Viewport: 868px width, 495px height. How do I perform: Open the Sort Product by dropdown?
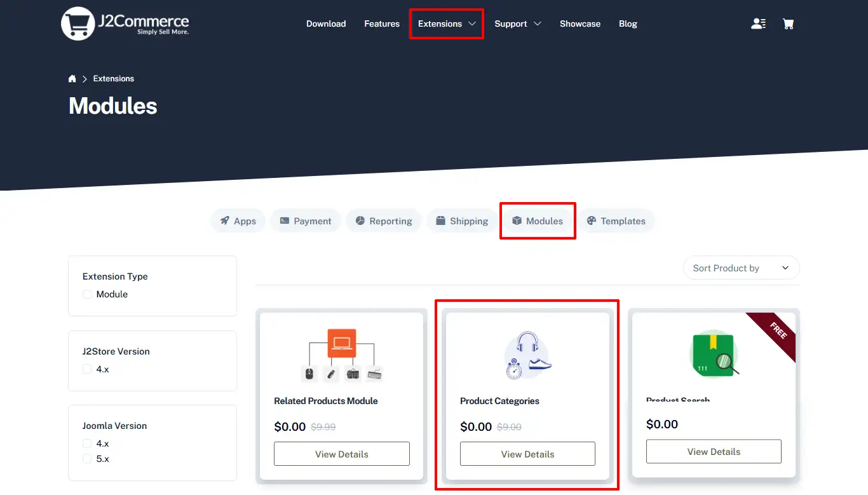pos(742,268)
